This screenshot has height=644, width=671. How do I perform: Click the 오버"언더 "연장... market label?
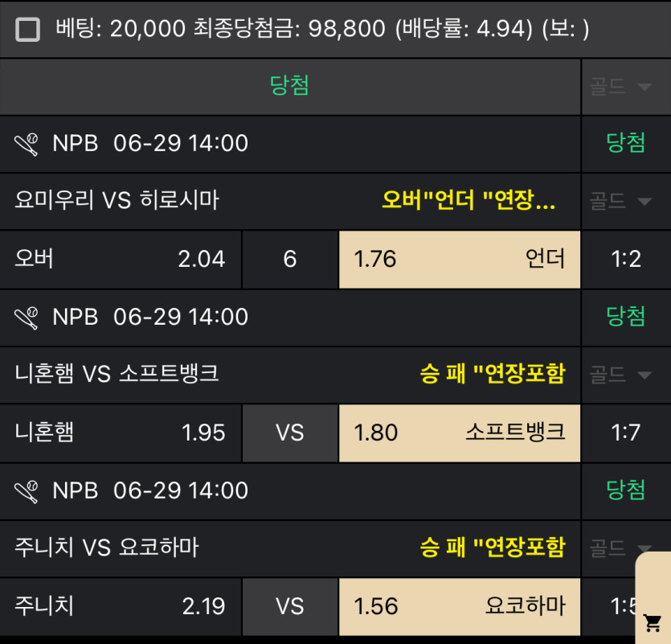tap(468, 201)
